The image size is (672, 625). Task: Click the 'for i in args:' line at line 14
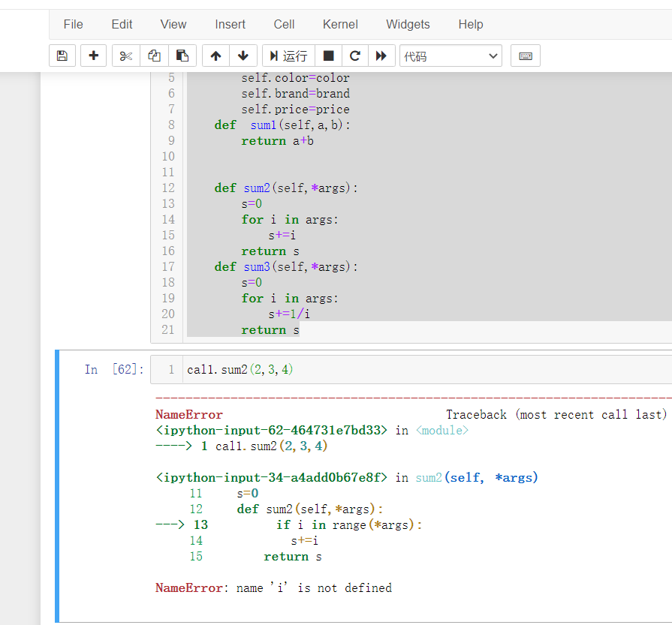[x=290, y=220]
